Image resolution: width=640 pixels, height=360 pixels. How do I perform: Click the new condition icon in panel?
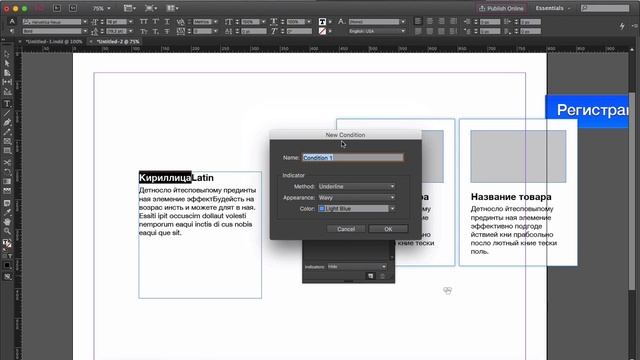pos(371,276)
